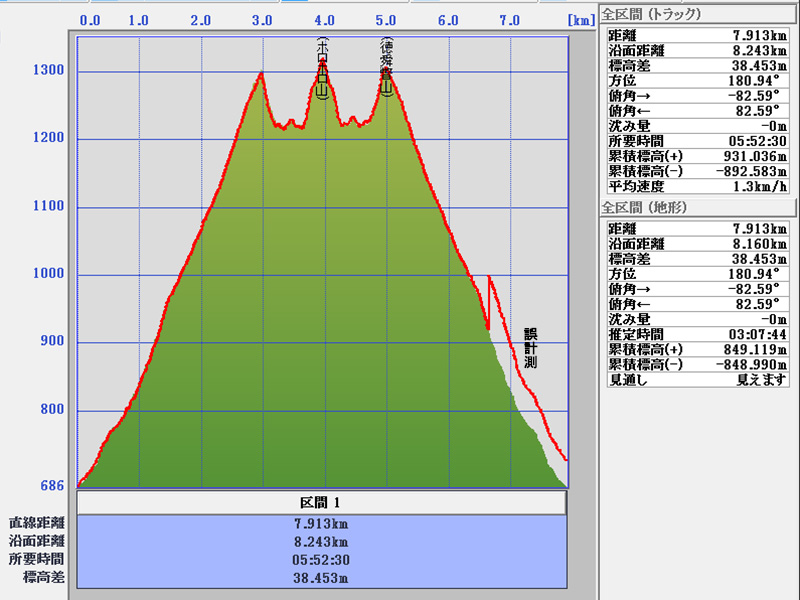The image size is (800, 600).
Task: Click the 方位 180.94° row in track panel
Action: tap(698, 80)
